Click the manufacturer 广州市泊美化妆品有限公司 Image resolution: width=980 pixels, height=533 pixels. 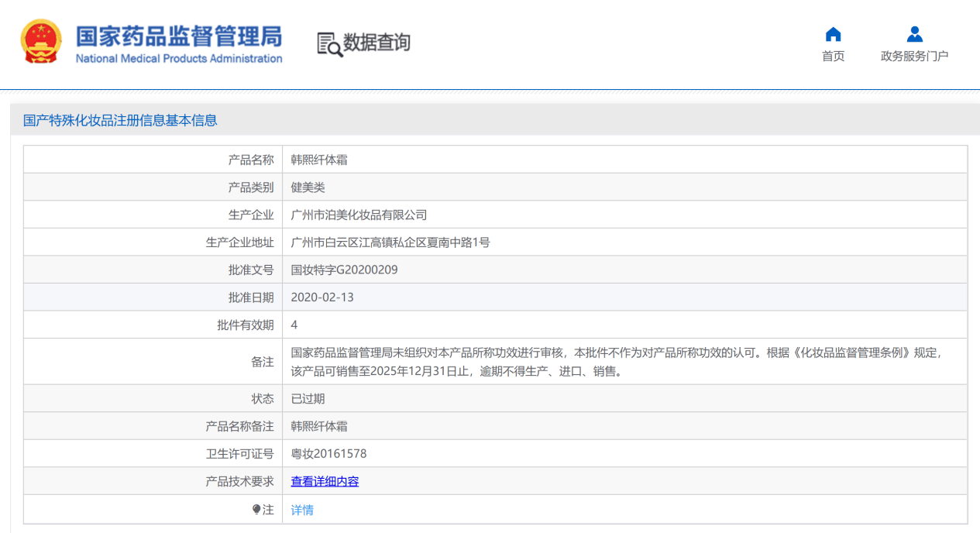(359, 215)
